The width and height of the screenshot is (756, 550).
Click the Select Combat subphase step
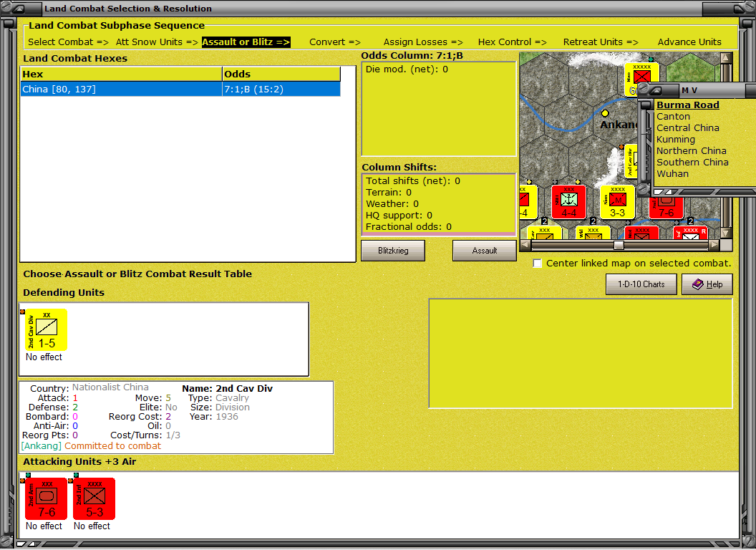coord(68,42)
